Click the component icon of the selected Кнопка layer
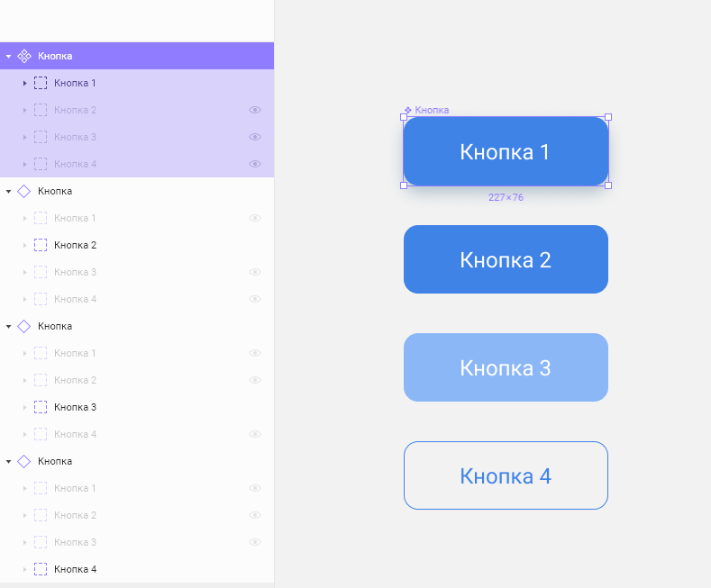711x588 pixels. (24, 56)
